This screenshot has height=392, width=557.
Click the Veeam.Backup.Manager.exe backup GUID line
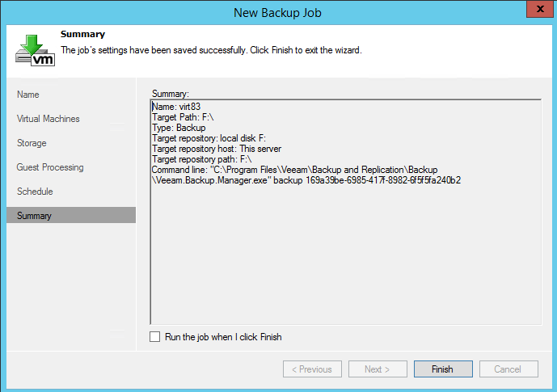(306, 180)
